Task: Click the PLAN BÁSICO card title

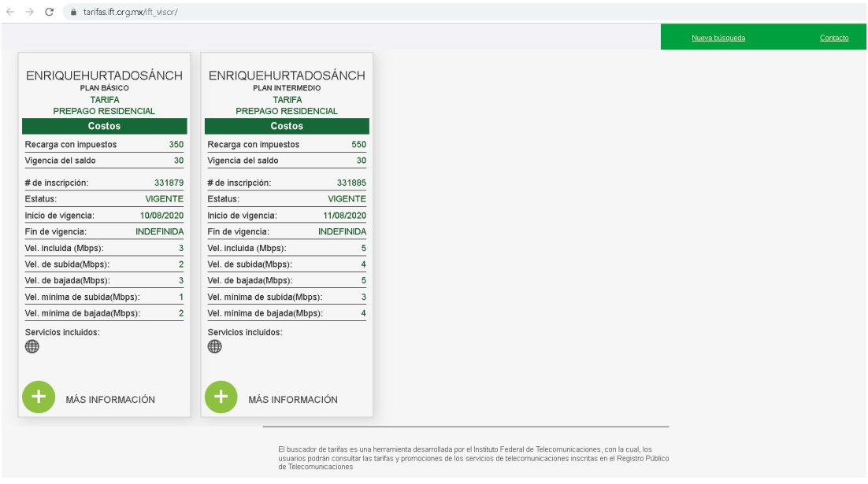Action: [x=104, y=88]
